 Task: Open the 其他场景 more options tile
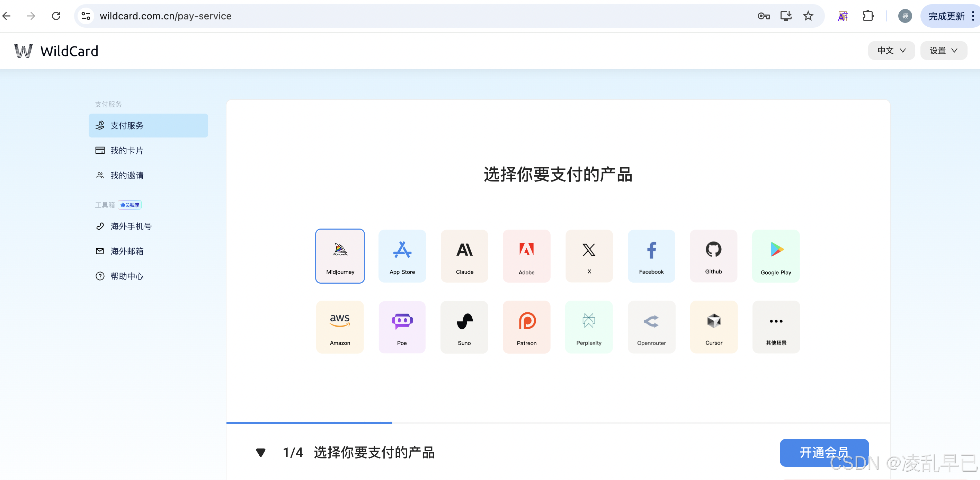(x=776, y=327)
